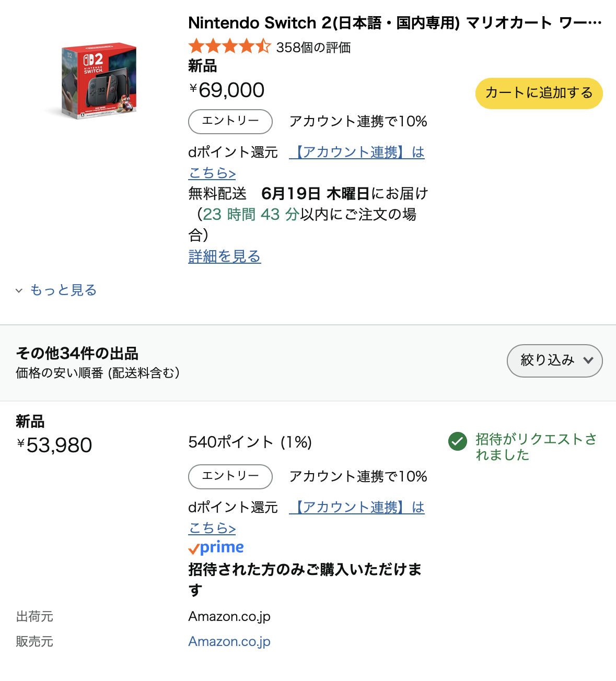
Task: Click the 540ポイント (1%) text
Action: (250, 442)
